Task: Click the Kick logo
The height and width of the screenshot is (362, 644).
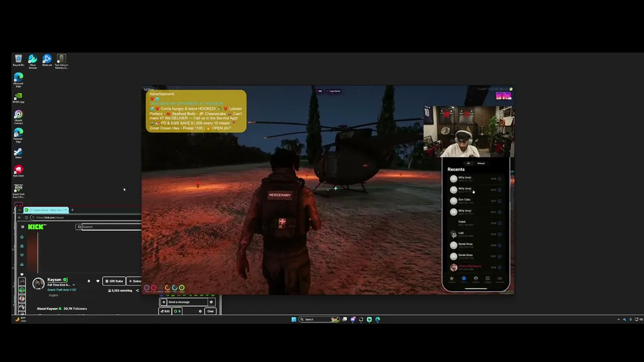Action: pyautogui.click(x=37, y=227)
